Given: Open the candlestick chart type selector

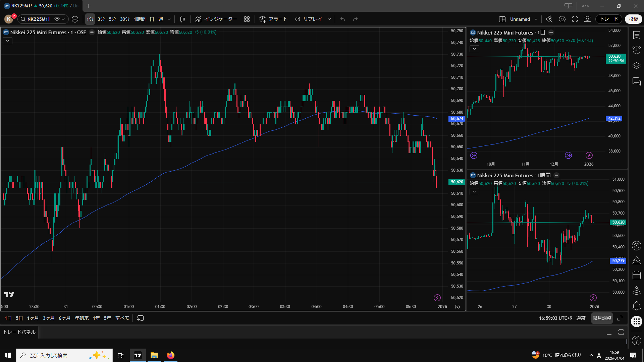Looking at the screenshot, I should (182, 19).
